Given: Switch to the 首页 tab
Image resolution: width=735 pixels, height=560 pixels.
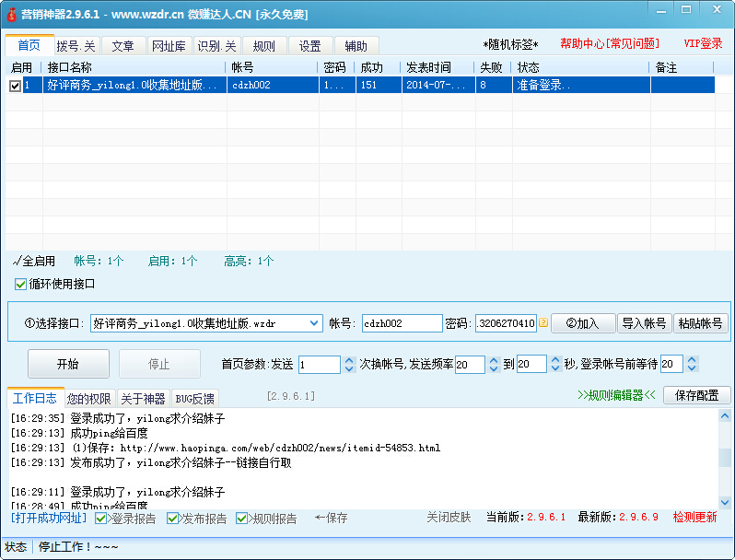Looking at the screenshot, I should (29, 45).
